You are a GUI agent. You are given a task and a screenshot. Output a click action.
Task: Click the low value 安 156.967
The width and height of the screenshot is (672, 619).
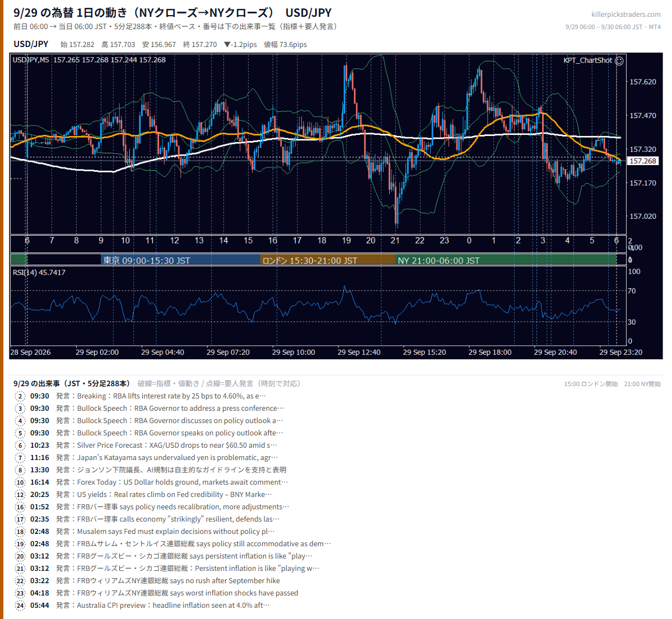pos(159,45)
